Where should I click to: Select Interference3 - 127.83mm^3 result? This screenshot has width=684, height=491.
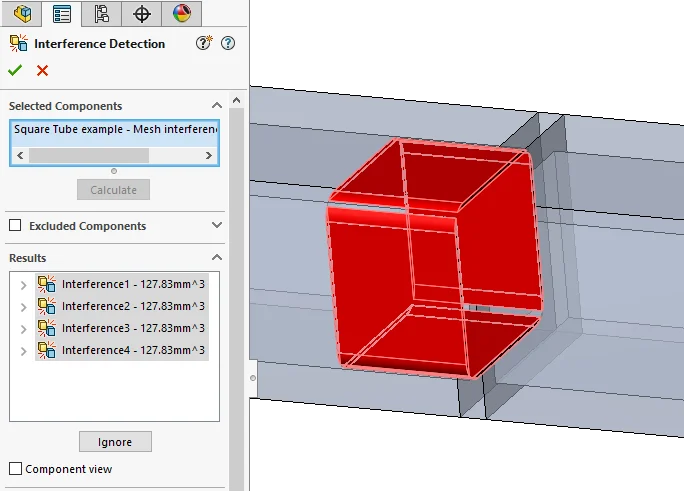pyautogui.click(x=132, y=328)
